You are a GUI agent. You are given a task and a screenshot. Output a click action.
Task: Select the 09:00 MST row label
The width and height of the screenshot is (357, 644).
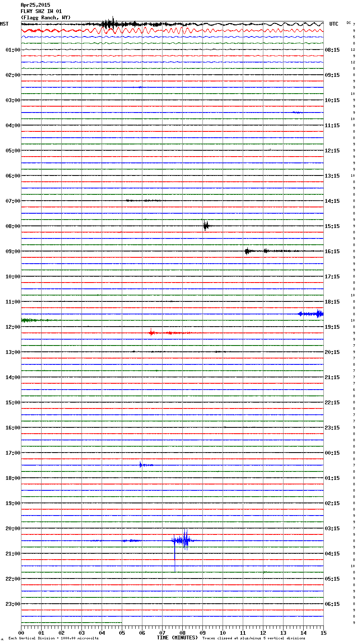click(x=13, y=251)
